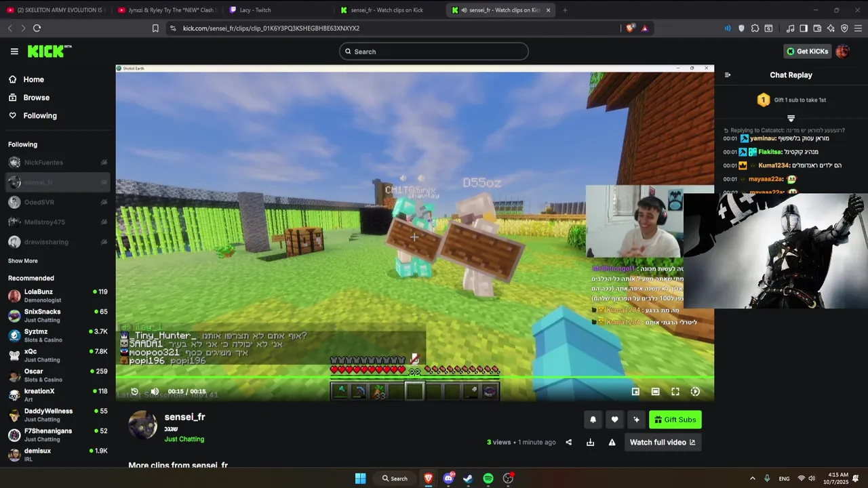Open the user profile avatar menu
868x488 pixels.
[x=842, y=52]
